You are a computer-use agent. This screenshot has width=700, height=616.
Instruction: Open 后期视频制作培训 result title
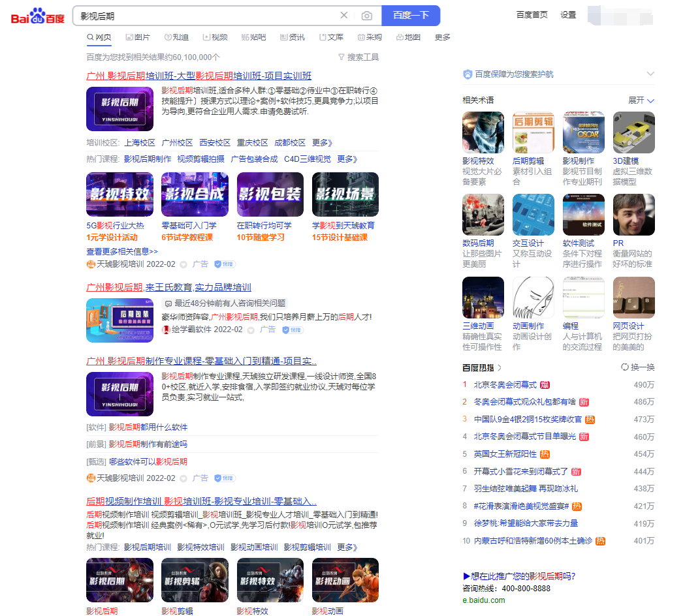pos(201,501)
